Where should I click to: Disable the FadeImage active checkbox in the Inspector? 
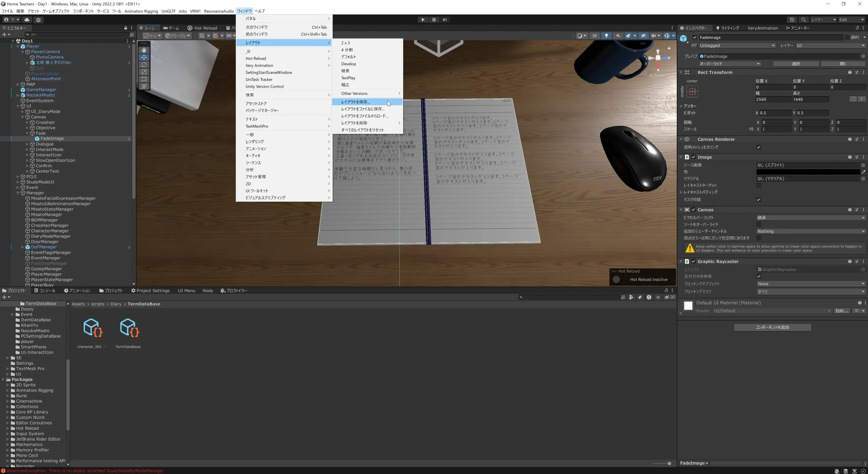click(695, 38)
